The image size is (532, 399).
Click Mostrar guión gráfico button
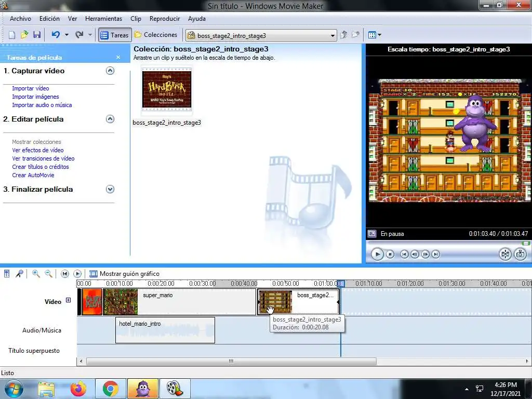[124, 274]
